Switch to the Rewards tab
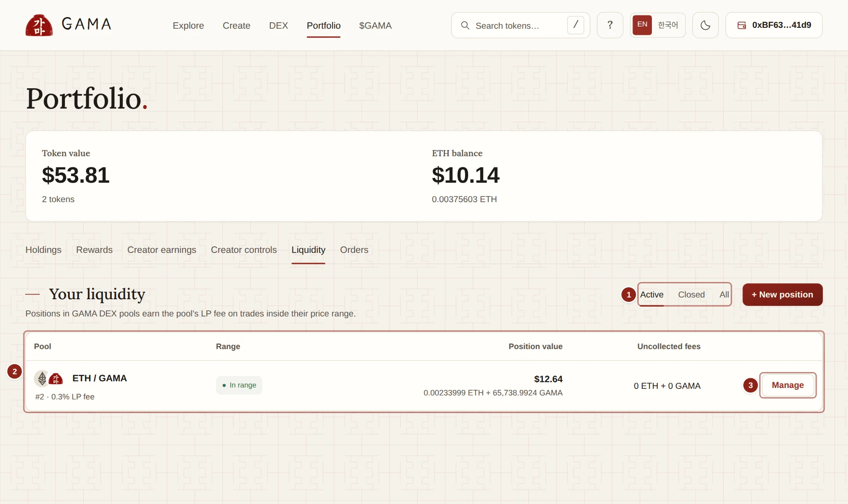Screen dimensions: 848x504 point(94,250)
